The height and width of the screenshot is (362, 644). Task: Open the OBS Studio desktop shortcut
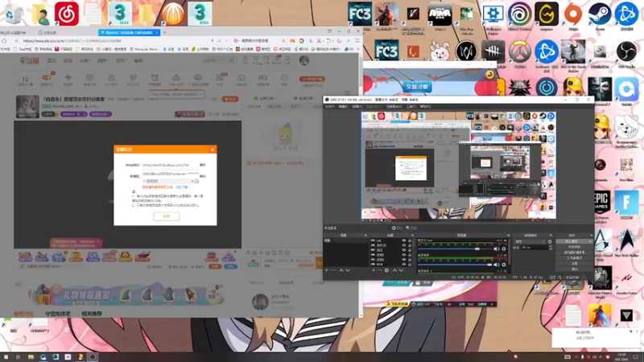tap(626, 51)
